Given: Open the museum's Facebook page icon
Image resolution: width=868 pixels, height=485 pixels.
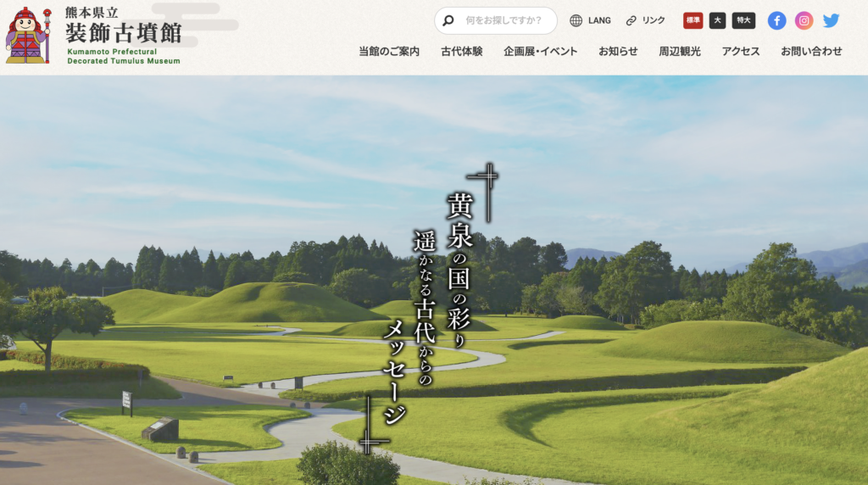Looking at the screenshot, I should click(x=776, y=20).
